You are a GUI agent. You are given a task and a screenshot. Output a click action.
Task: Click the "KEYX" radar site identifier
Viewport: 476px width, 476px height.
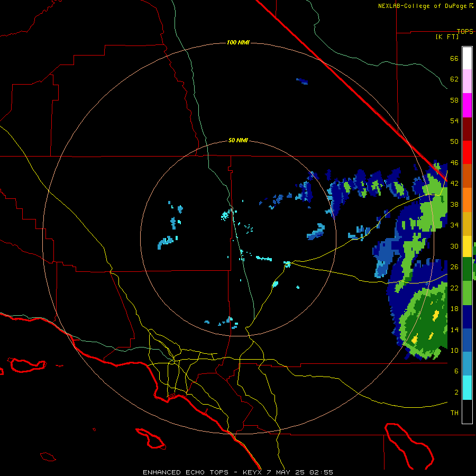click(252, 472)
